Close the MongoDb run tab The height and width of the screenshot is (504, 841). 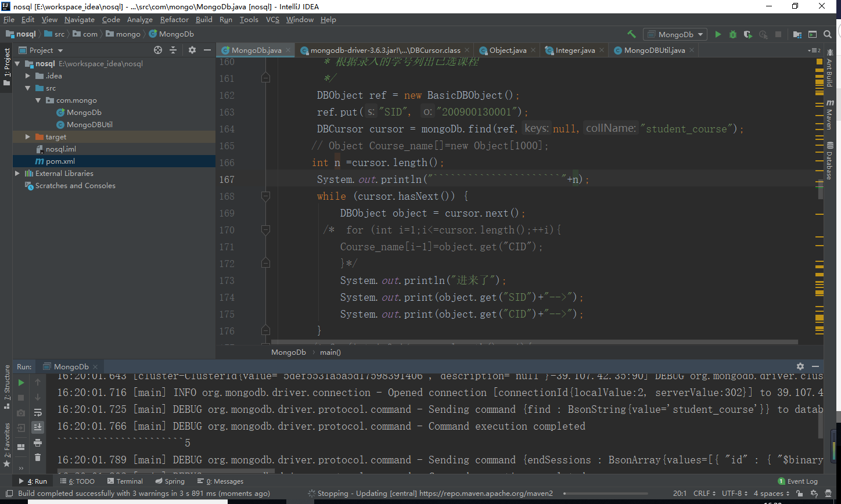click(x=95, y=367)
